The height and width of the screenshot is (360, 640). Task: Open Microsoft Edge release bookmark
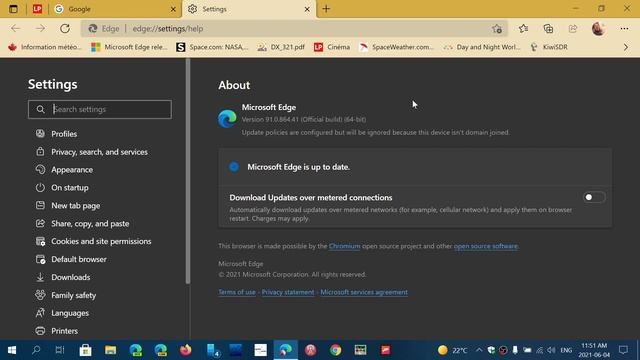click(129, 47)
